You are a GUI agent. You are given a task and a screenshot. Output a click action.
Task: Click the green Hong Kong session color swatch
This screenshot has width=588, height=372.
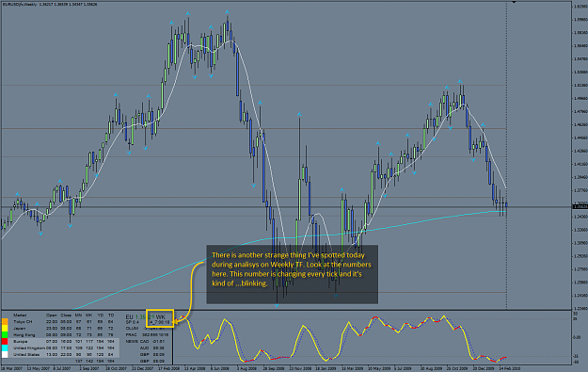5,335
